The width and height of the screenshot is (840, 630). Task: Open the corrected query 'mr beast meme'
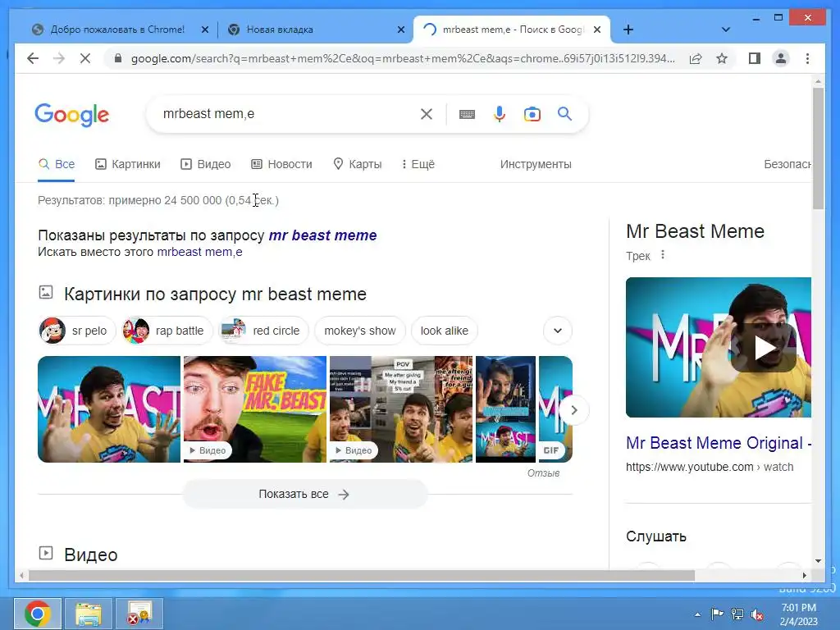(x=322, y=235)
